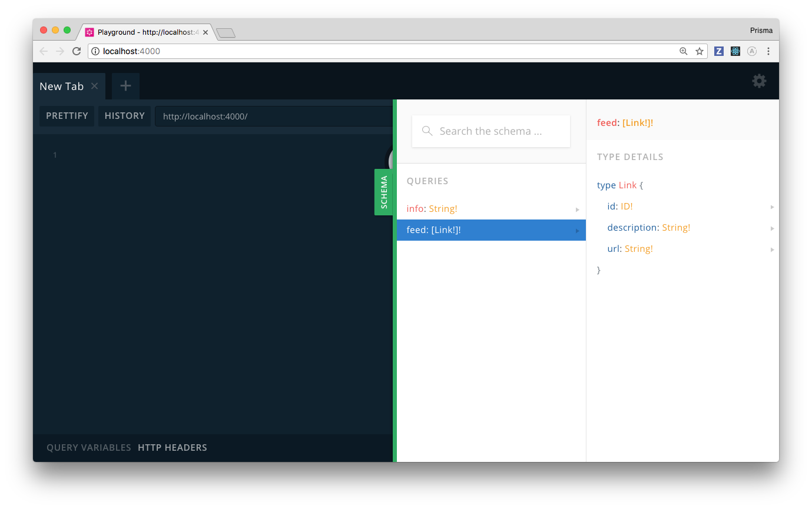Image resolution: width=812 pixels, height=509 pixels.
Task: Click the description field name
Action: [632, 228]
